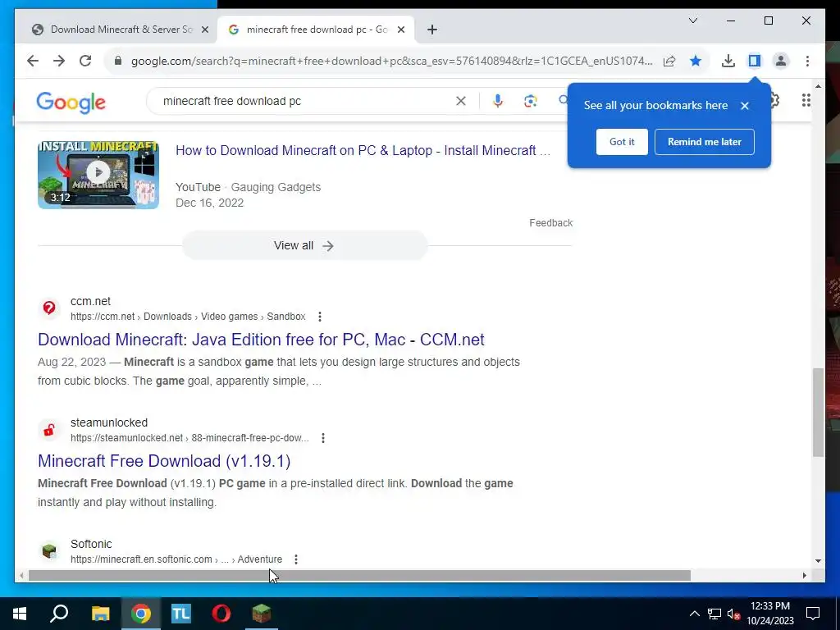Open Chrome downloads tray

click(x=728, y=61)
